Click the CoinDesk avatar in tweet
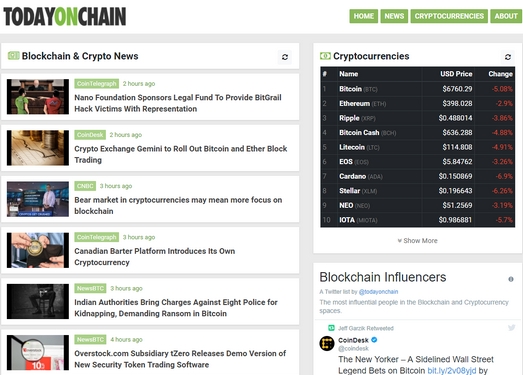 (327, 343)
